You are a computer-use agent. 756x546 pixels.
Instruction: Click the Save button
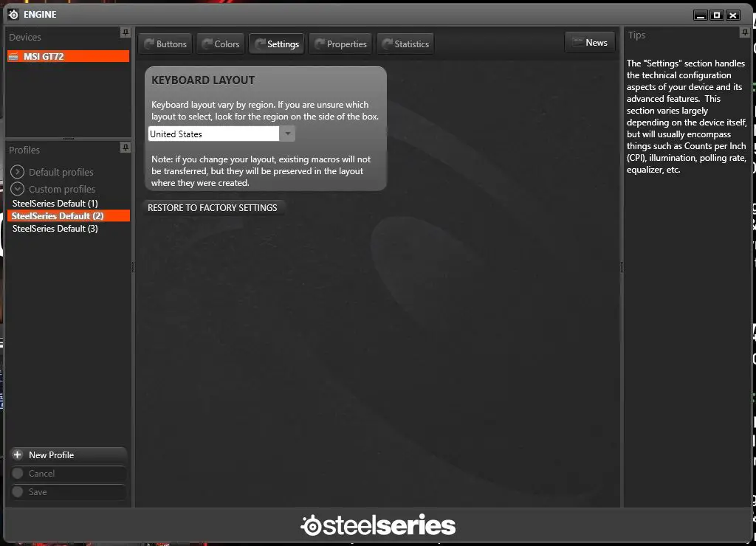pos(68,491)
